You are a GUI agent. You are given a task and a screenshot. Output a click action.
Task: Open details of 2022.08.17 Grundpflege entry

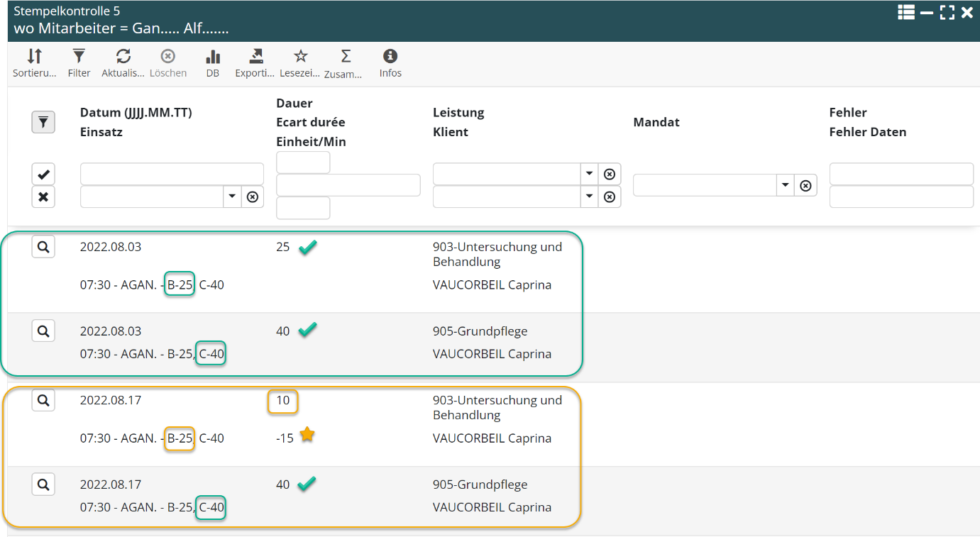coord(43,485)
